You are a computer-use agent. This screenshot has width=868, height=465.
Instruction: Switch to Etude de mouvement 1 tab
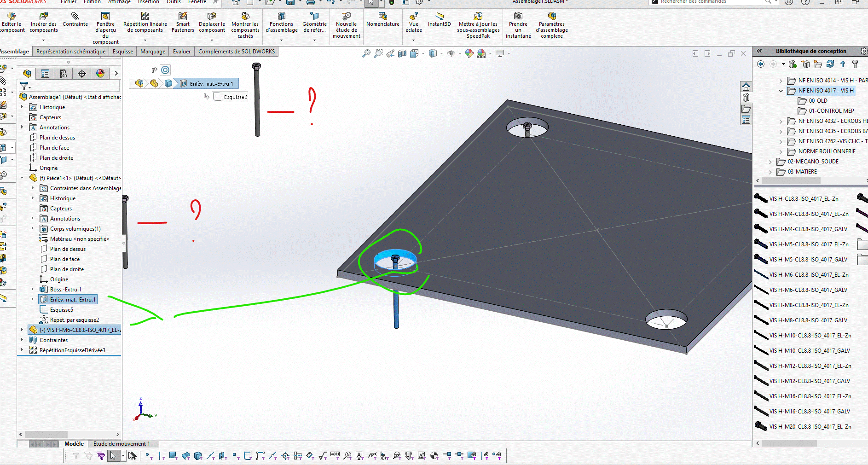point(122,444)
